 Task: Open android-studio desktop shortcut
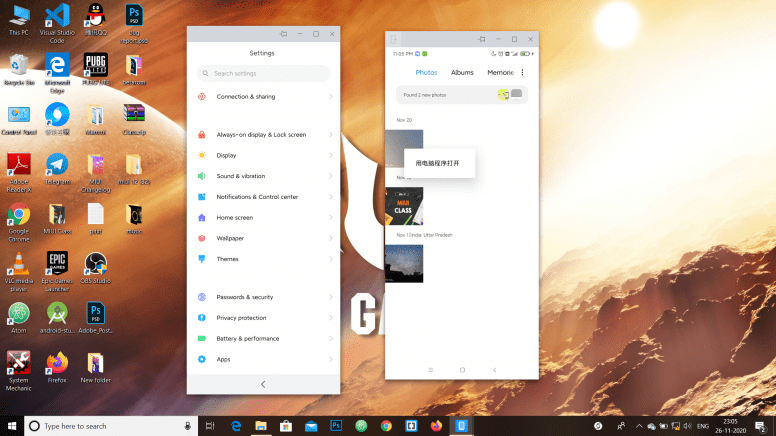pyautogui.click(x=57, y=317)
